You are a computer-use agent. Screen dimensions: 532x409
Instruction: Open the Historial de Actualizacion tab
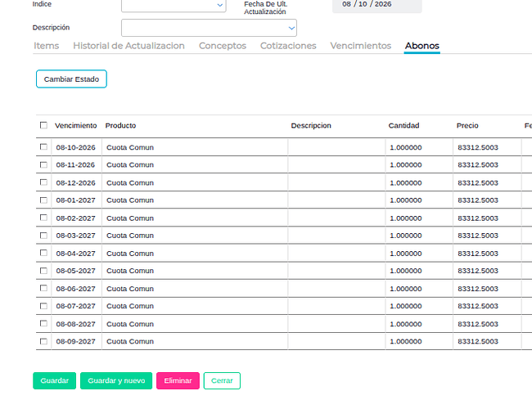tap(128, 46)
